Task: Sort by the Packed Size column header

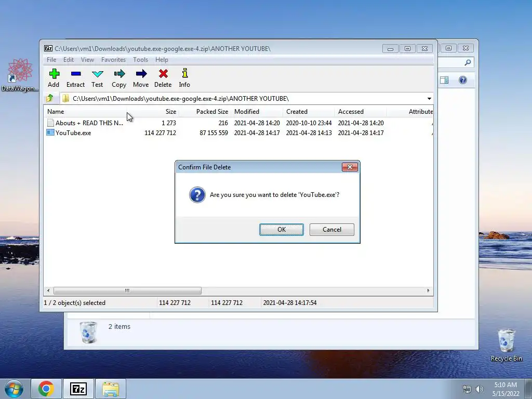Action: click(205, 112)
